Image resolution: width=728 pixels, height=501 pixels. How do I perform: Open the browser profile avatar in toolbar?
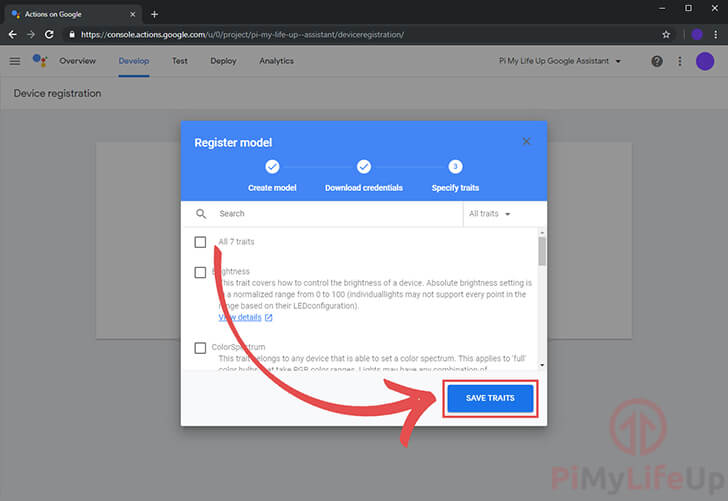tap(696, 34)
